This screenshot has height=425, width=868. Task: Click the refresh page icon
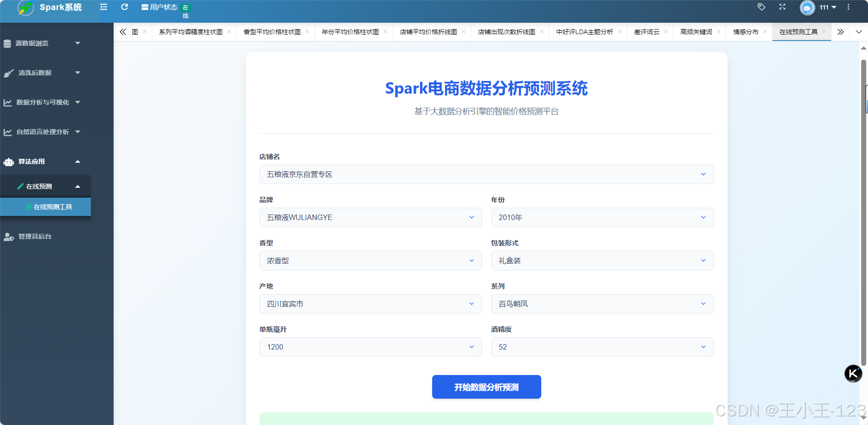coord(125,7)
